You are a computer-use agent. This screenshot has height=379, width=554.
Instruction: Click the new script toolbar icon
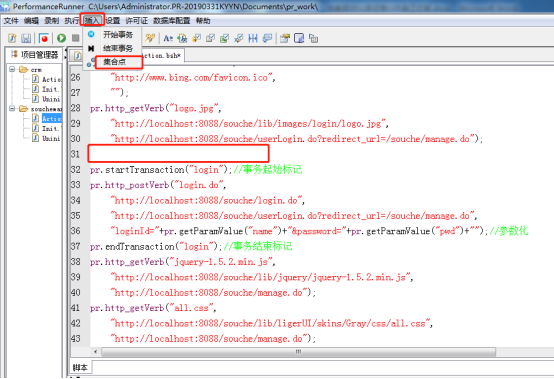[12, 38]
